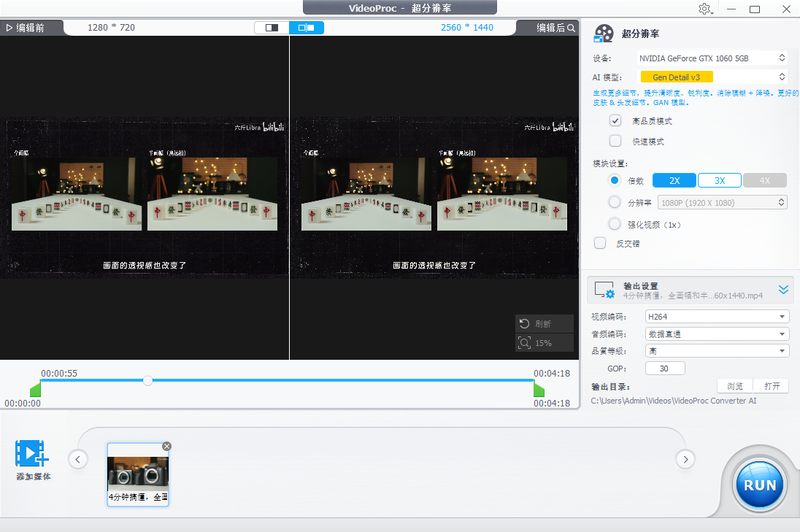Viewport: 800px width, 532px height.
Task: Enable the 高品质模式 checkbox
Action: [x=615, y=120]
